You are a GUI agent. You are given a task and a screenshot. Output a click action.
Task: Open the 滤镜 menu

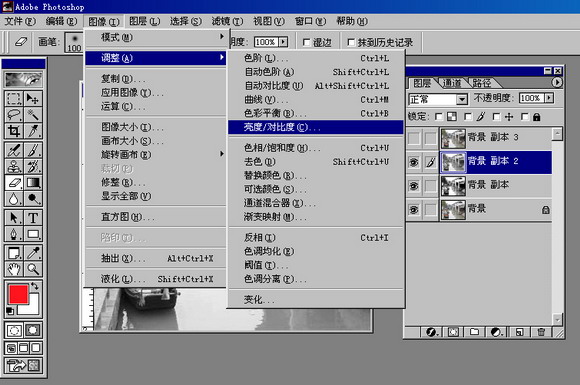(x=227, y=21)
